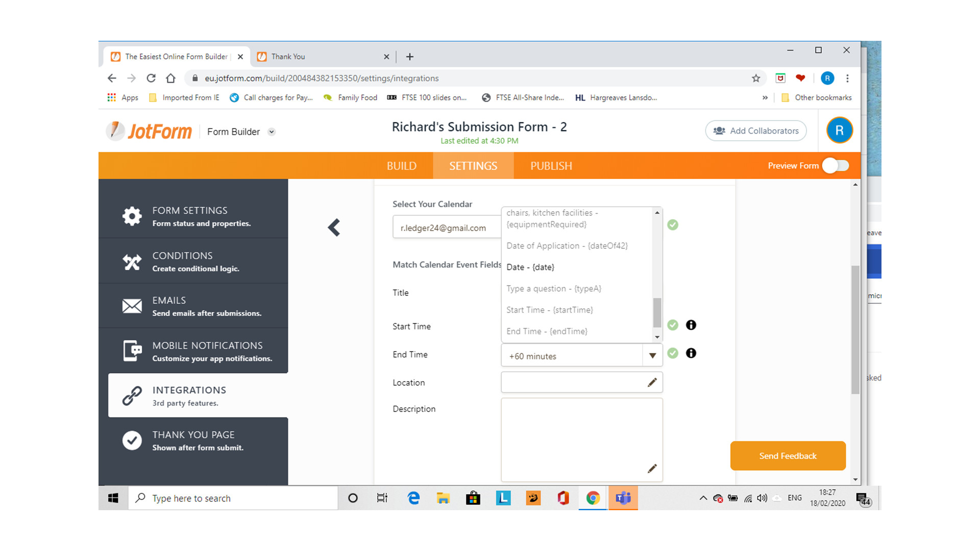Open Thank You Page via checkmark icon
980x551 pixels.
(x=132, y=440)
